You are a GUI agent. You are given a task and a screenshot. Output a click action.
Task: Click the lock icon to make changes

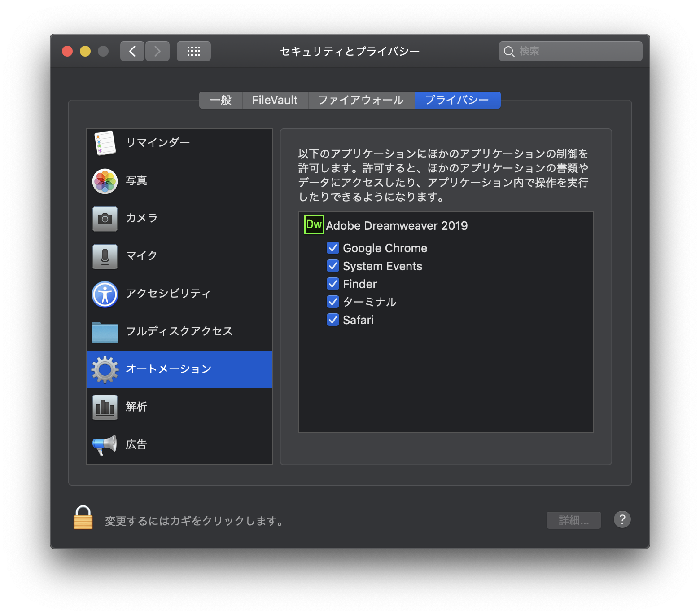coord(83,518)
